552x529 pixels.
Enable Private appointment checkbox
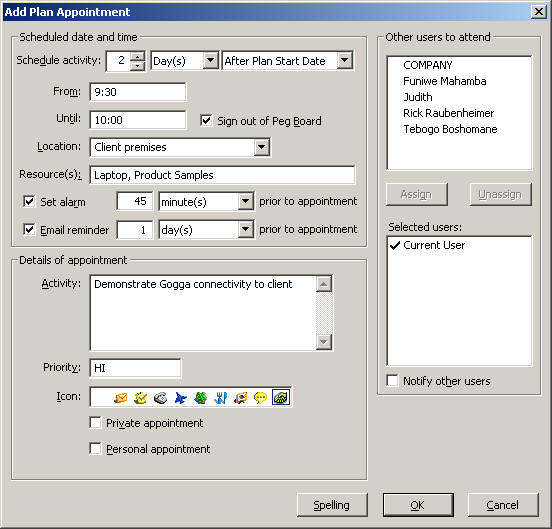(95, 422)
